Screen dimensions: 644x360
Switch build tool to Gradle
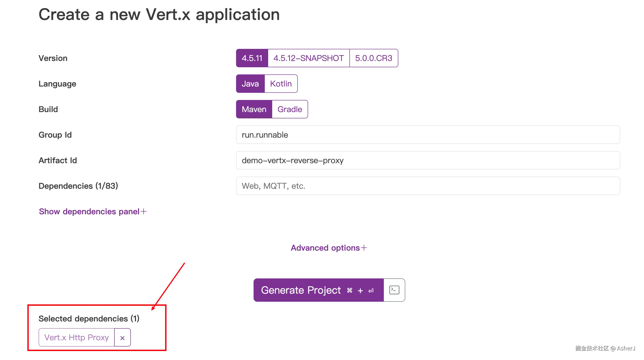(x=290, y=109)
